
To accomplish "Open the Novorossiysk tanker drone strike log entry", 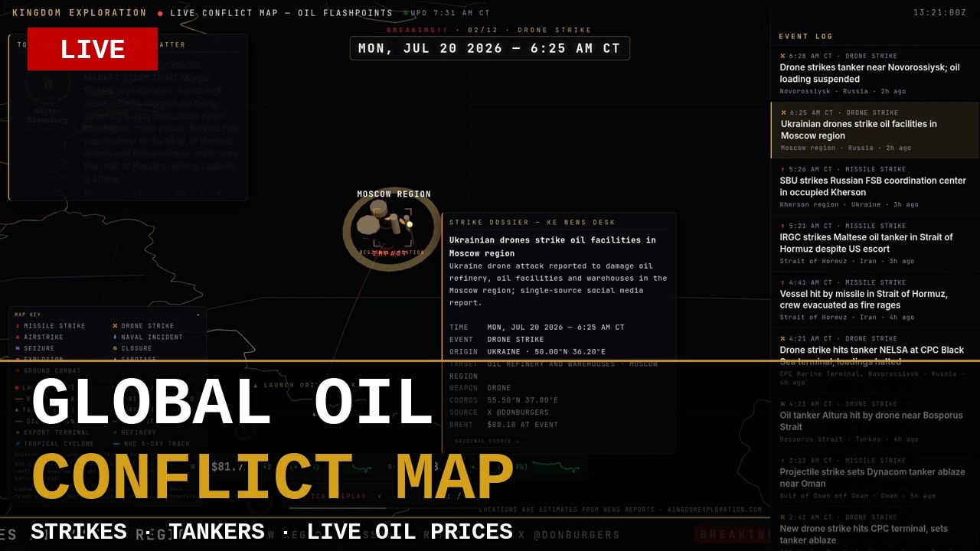I will point(875,73).
